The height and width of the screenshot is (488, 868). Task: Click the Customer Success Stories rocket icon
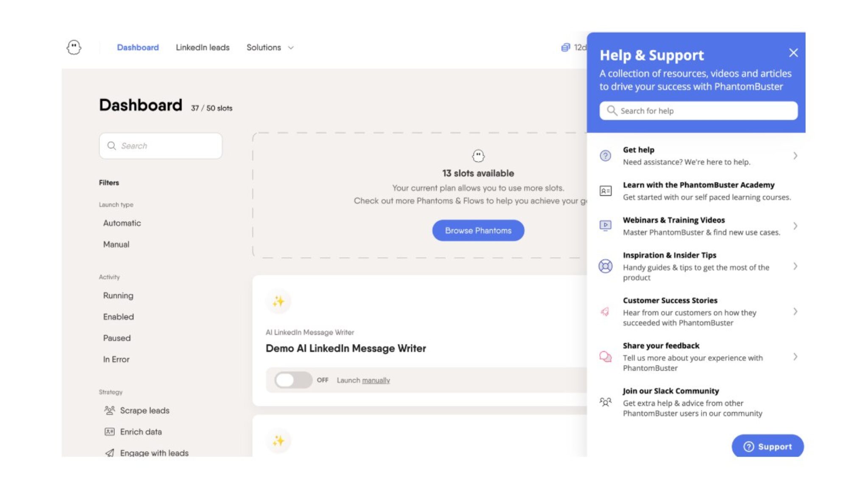(605, 311)
